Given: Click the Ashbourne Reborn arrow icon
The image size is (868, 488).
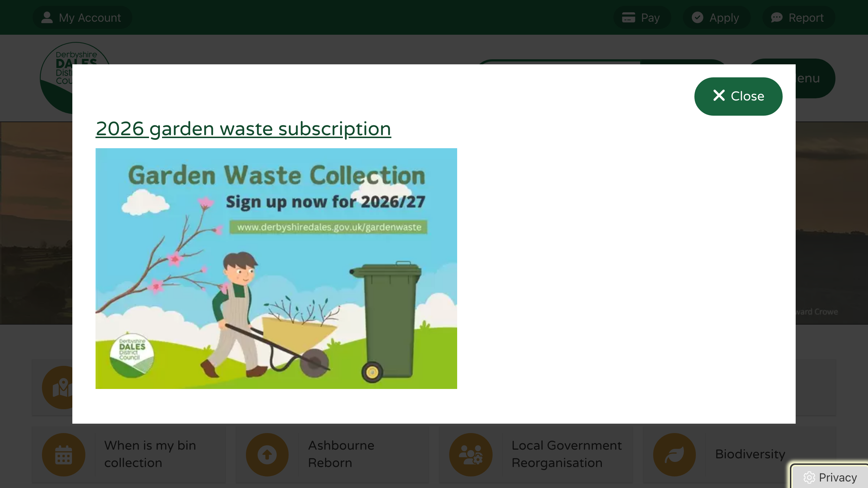Looking at the screenshot, I should [267, 455].
